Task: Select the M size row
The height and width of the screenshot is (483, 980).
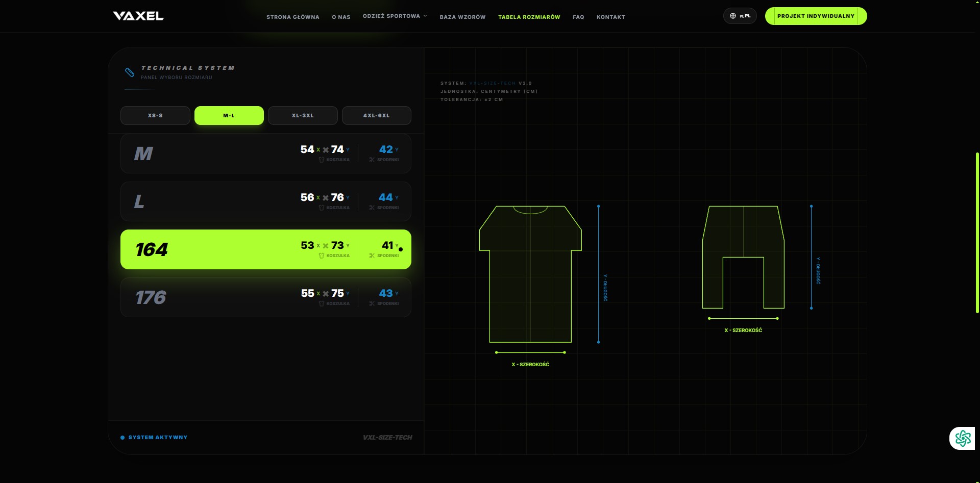Action: click(266, 154)
